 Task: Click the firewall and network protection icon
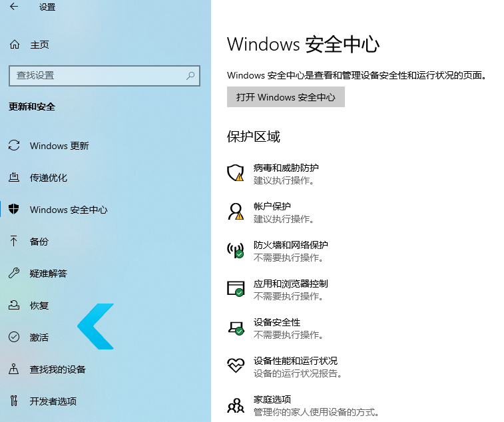(236, 251)
